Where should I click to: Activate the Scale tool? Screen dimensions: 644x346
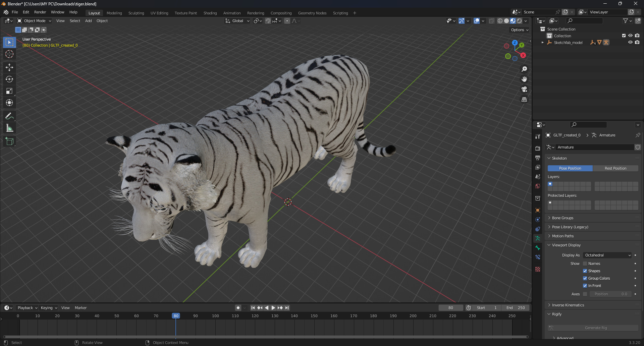coord(9,91)
